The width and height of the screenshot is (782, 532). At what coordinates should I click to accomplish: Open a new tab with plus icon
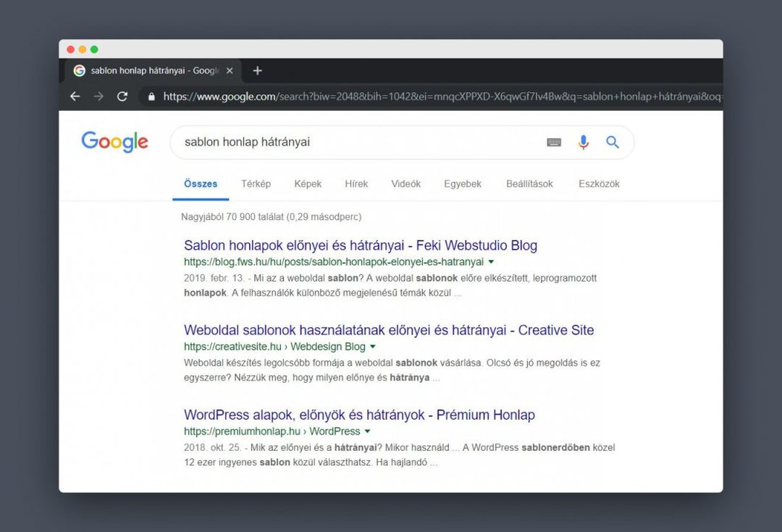(x=257, y=71)
